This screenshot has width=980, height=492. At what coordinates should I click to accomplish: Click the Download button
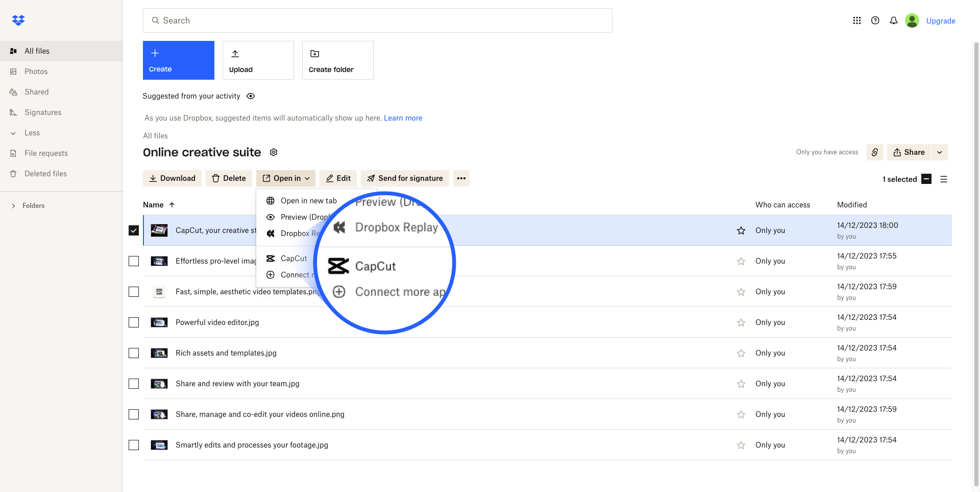(x=172, y=178)
